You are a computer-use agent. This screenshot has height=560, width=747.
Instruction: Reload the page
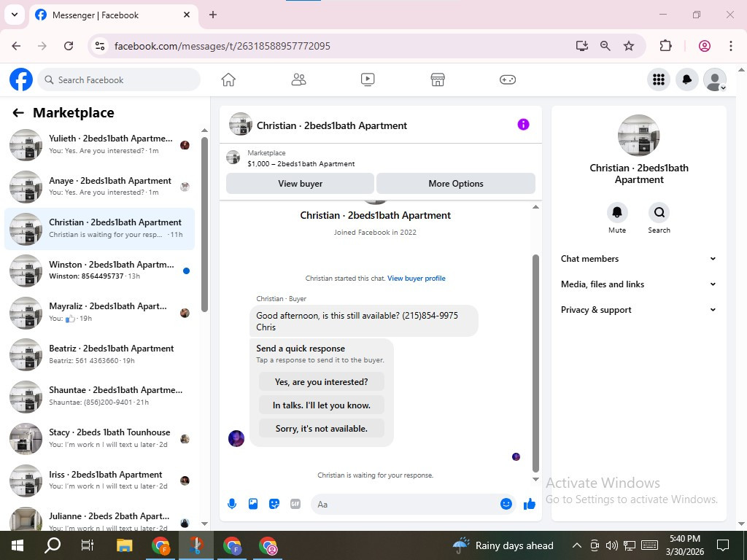69,46
